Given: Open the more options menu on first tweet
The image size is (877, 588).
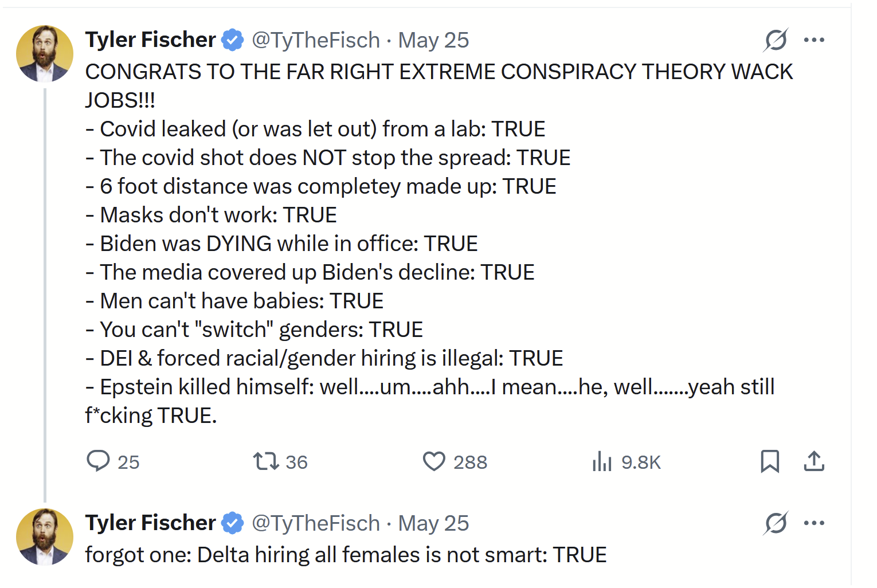Looking at the screenshot, I should [x=815, y=40].
